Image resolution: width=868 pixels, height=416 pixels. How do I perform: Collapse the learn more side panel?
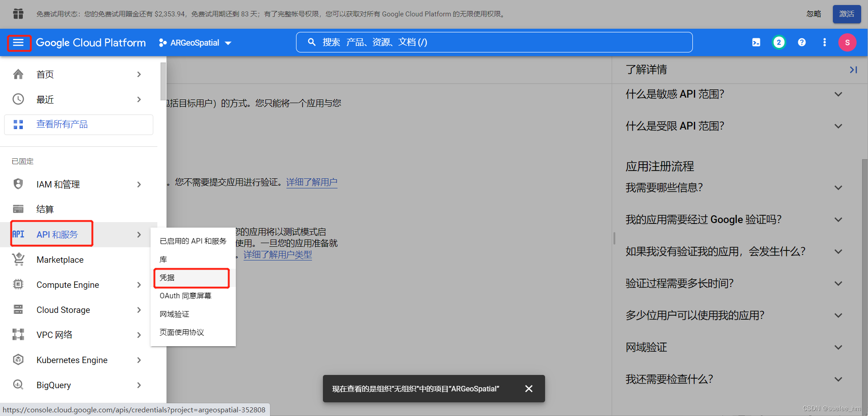pos(853,70)
